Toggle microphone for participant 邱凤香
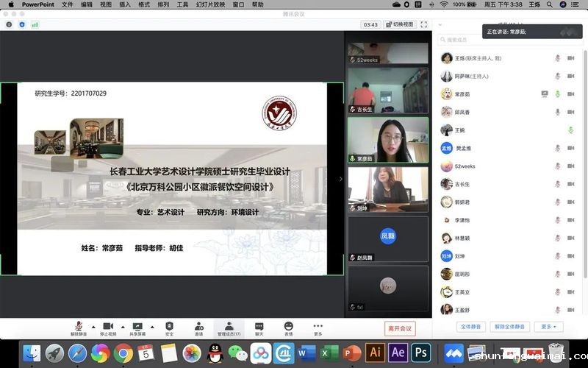 (557, 112)
